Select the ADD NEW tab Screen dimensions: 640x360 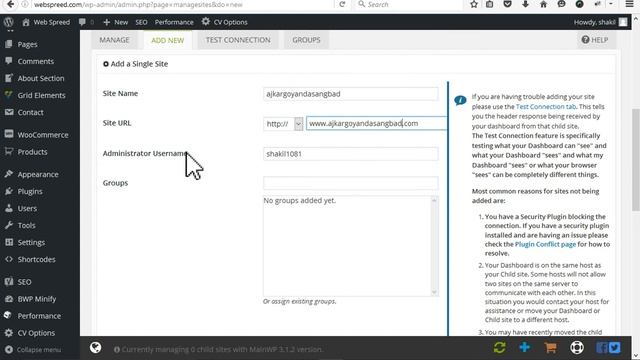167,40
